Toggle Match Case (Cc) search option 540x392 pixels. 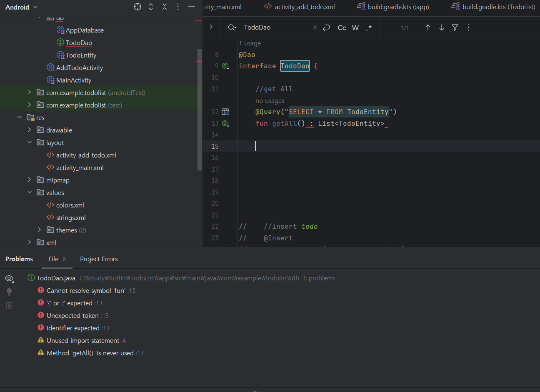(342, 27)
